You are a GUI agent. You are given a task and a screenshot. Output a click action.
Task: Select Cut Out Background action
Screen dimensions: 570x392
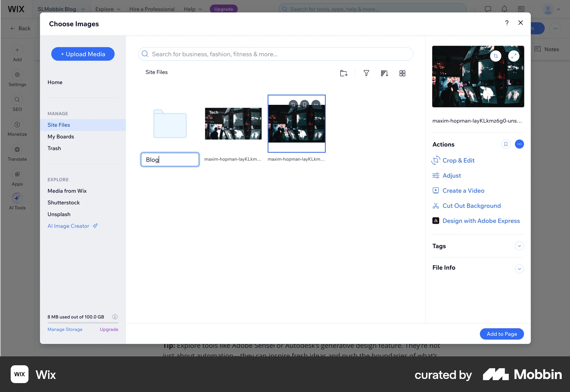(x=471, y=206)
